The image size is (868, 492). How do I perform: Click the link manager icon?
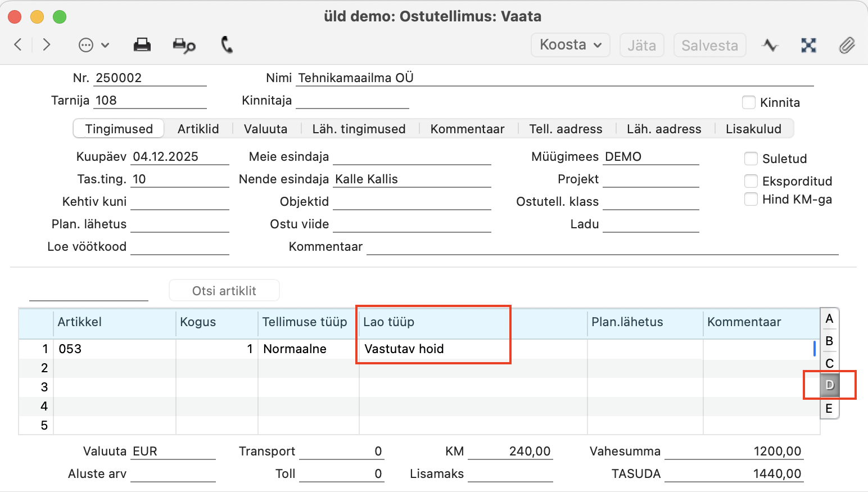pos(808,46)
